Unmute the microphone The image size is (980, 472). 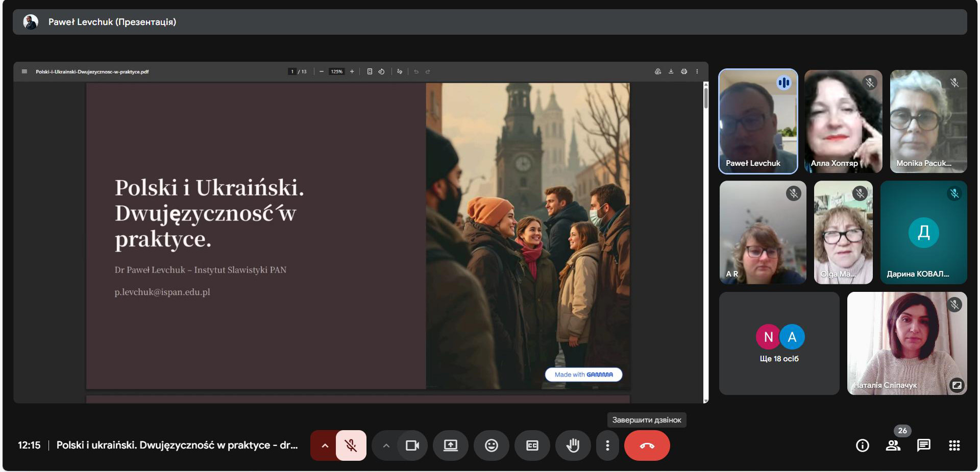pos(351,445)
